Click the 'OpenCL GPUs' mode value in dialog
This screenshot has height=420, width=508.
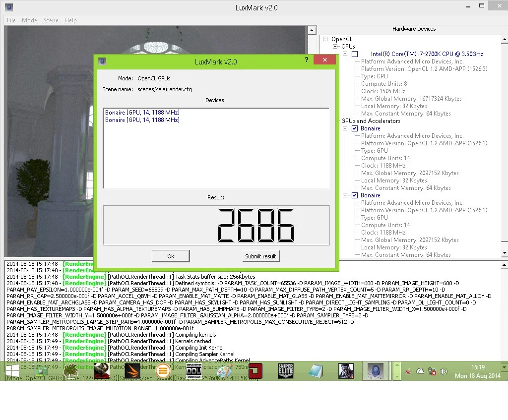coord(154,78)
